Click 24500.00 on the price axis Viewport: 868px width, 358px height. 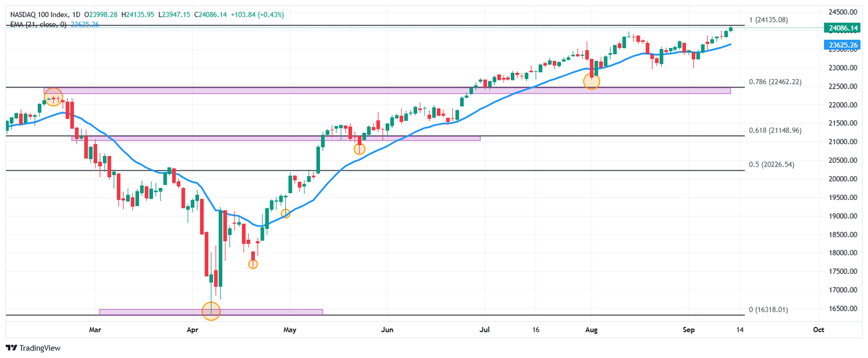pos(843,12)
